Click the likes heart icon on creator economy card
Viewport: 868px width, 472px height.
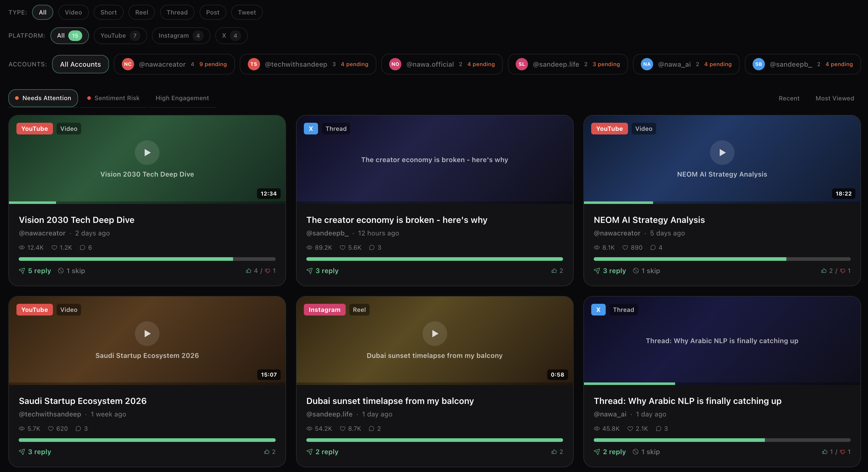tap(342, 247)
